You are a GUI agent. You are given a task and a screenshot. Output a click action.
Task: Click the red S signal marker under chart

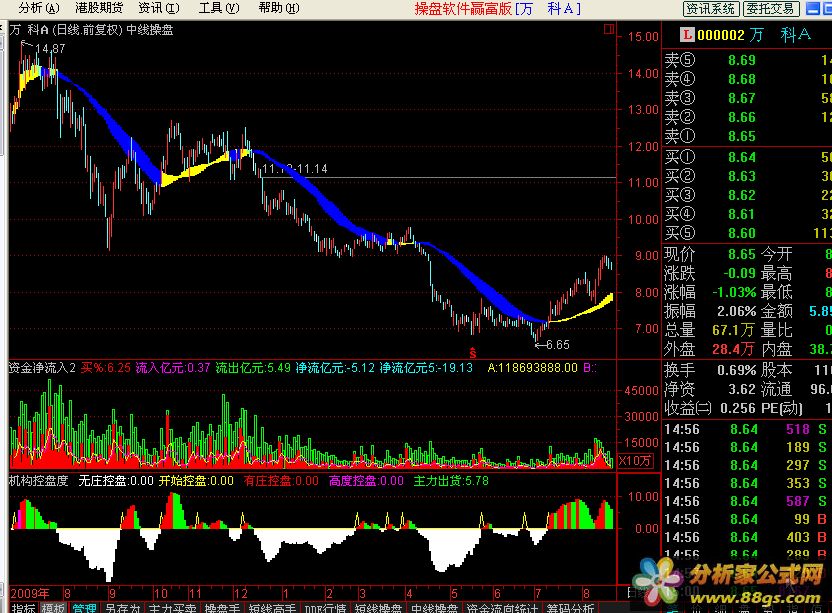(x=473, y=353)
